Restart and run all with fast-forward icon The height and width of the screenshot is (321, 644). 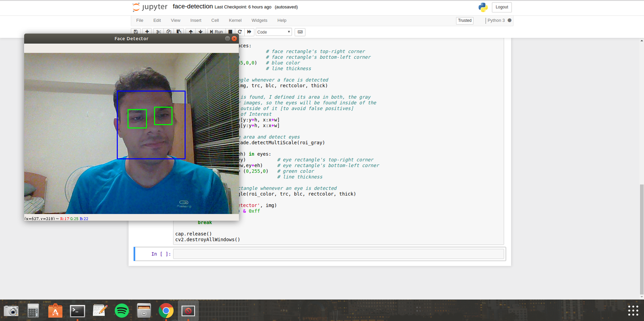(249, 32)
